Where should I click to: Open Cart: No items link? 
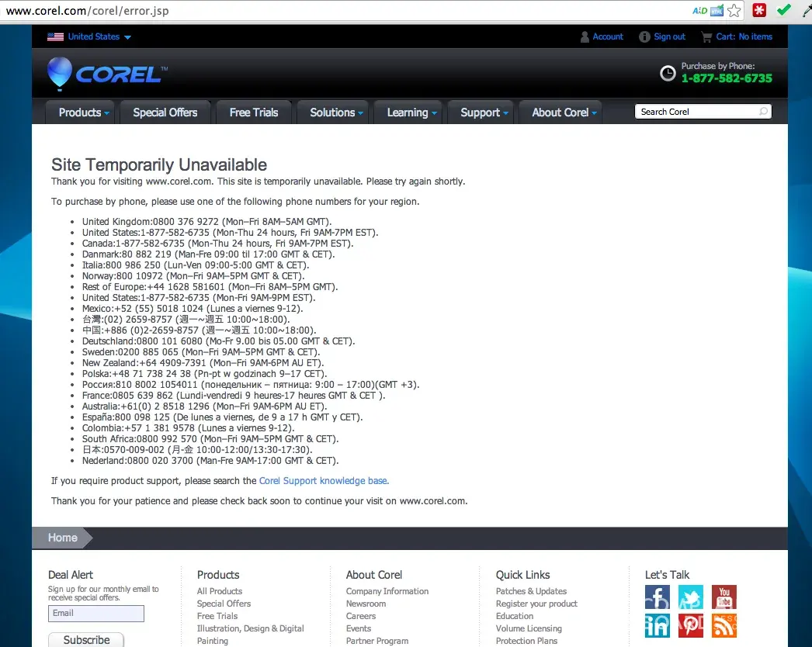click(744, 36)
